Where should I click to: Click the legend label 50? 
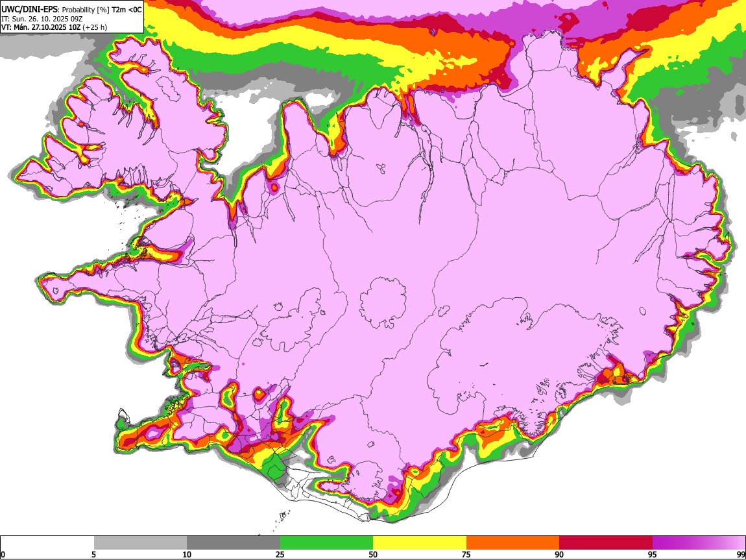point(373,555)
